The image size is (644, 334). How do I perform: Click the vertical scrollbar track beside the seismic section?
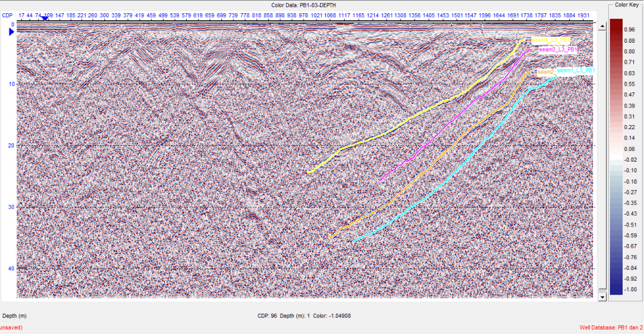601,157
